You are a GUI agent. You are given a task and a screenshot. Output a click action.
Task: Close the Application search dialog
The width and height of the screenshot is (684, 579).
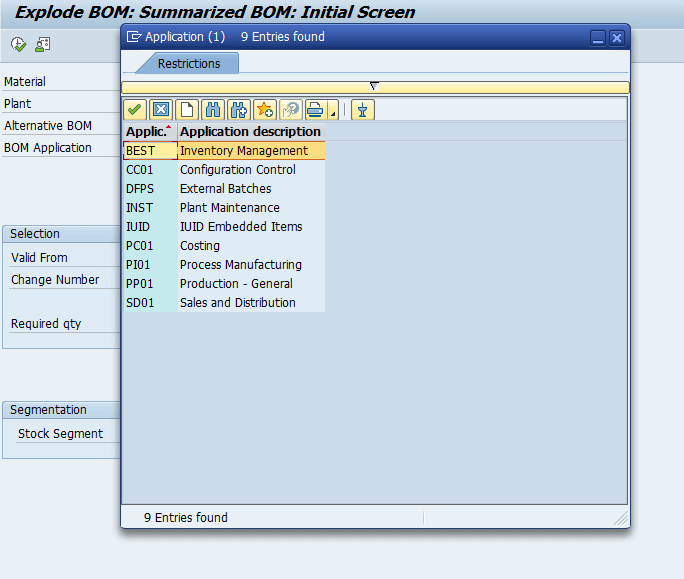point(617,38)
